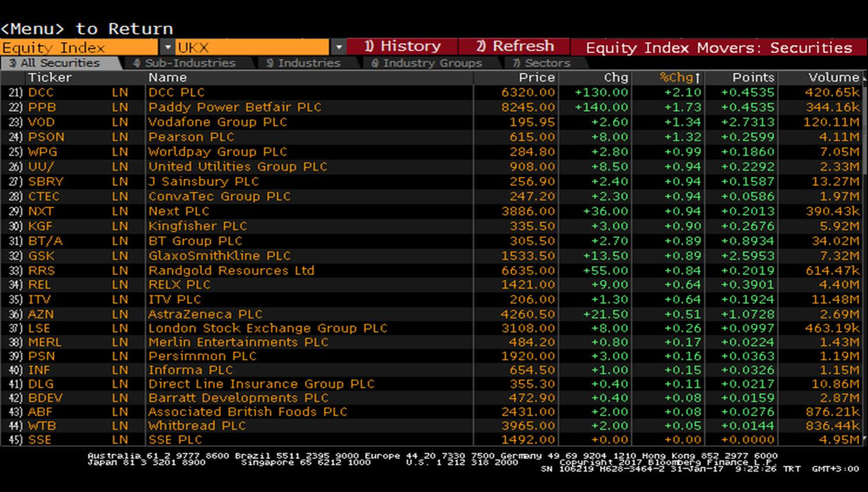868x492 pixels.
Task: Click the Refresh button
Action: (514, 46)
